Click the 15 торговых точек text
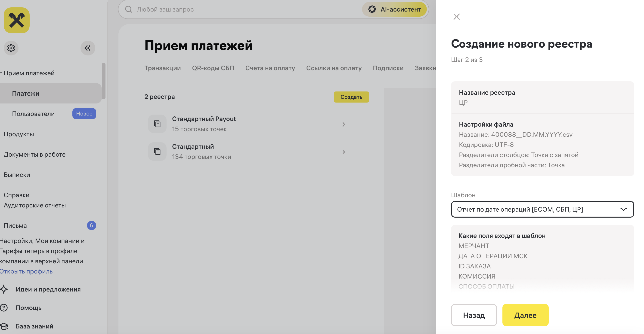The height and width of the screenshot is (334, 644). (199, 129)
